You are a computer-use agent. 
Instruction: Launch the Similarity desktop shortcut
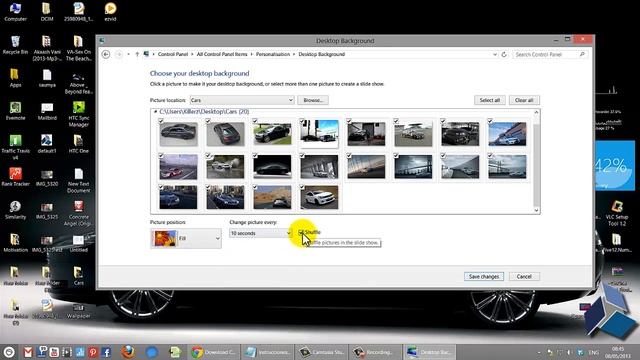[x=16, y=210]
